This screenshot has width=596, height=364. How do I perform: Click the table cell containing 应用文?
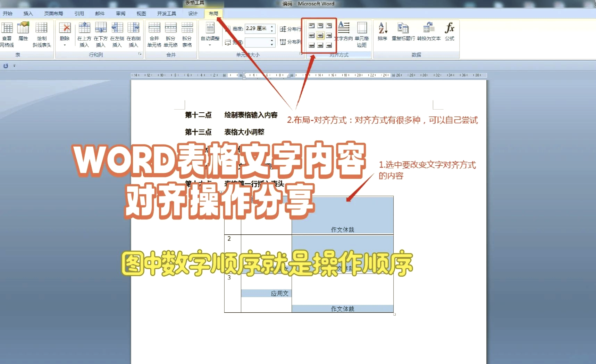point(266,293)
